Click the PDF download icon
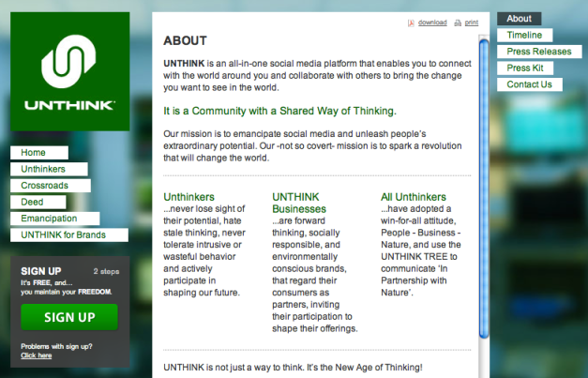588x378 pixels. click(411, 23)
